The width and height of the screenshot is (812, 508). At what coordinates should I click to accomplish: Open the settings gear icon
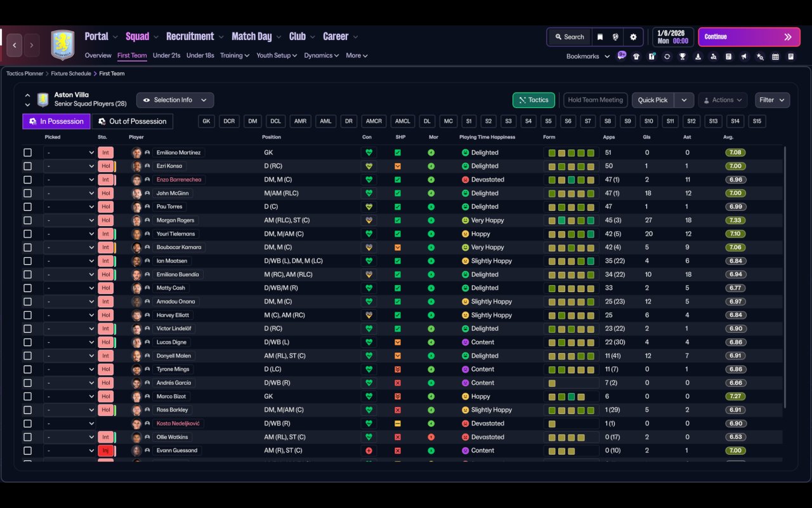633,37
